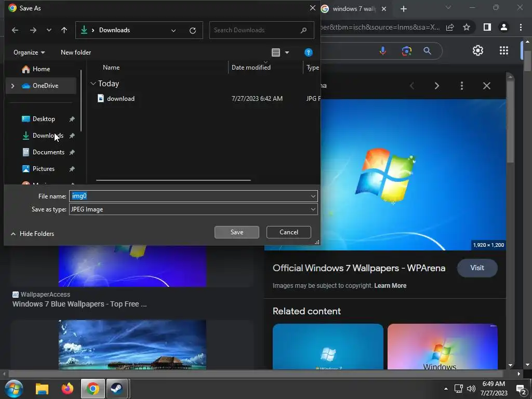Click pin icon next to Documents
The width and height of the screenshot is (532, 399).
(72, 152)
